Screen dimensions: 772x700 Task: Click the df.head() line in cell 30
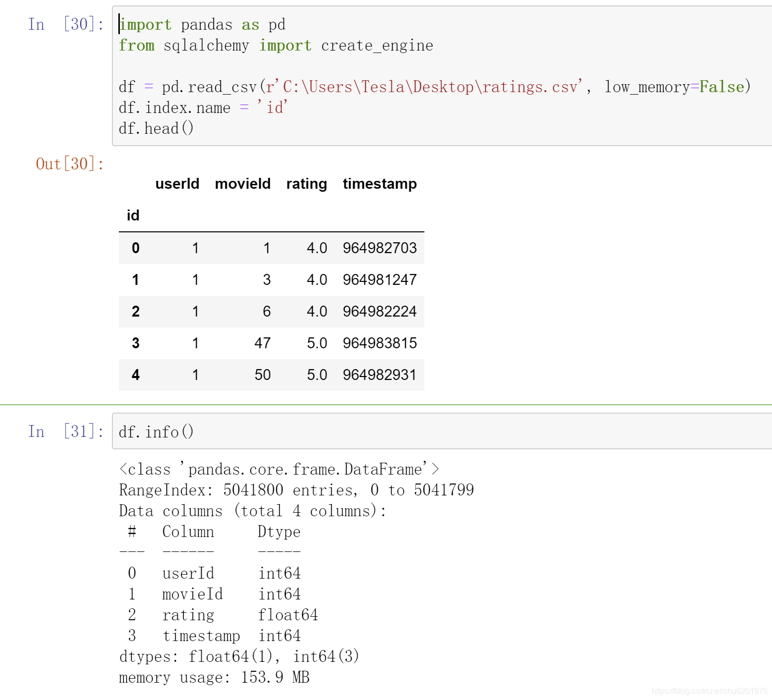(156, 128)
